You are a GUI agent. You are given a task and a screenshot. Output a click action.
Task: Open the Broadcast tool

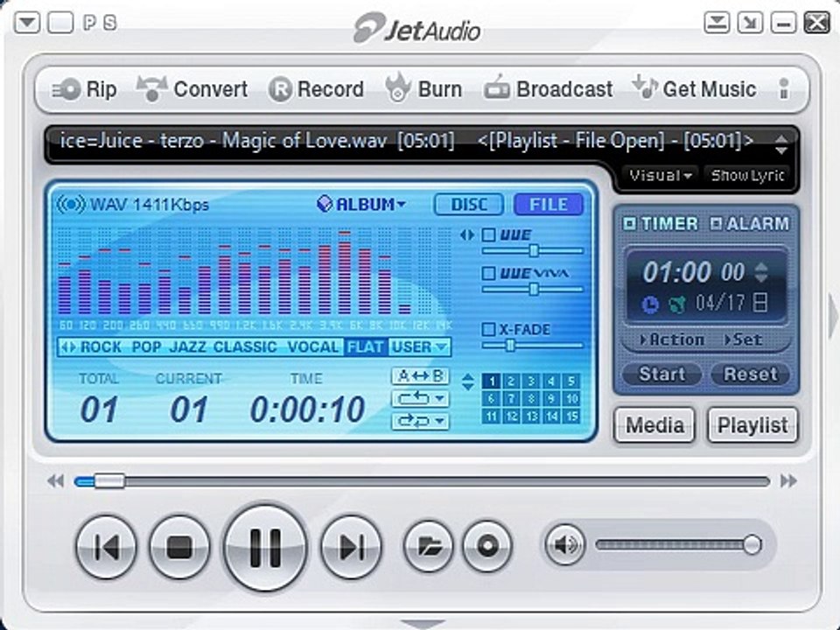(x=549, y=89)
